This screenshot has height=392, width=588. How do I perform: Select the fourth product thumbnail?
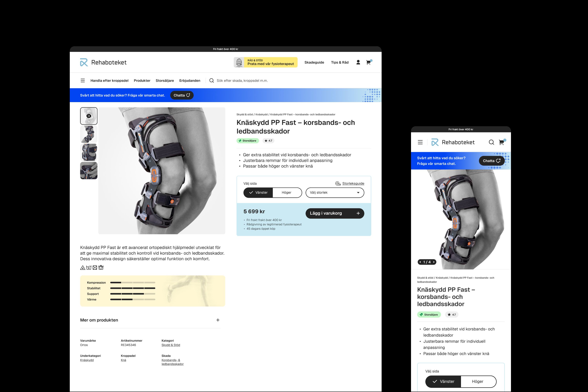(89, 171)
